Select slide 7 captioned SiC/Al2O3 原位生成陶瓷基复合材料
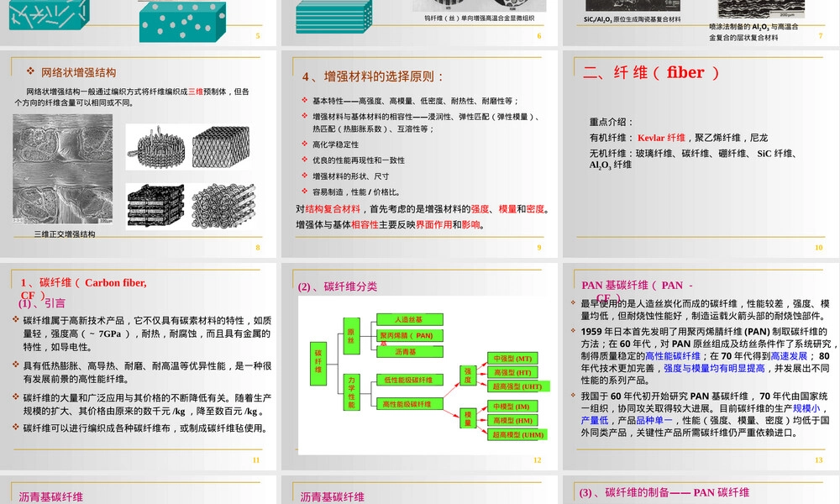 click(x=701, y=23)
